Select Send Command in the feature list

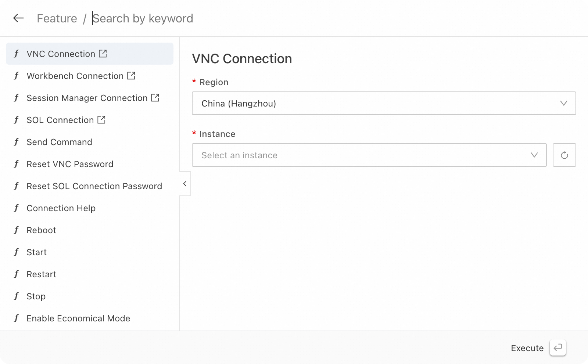point(59,142)
